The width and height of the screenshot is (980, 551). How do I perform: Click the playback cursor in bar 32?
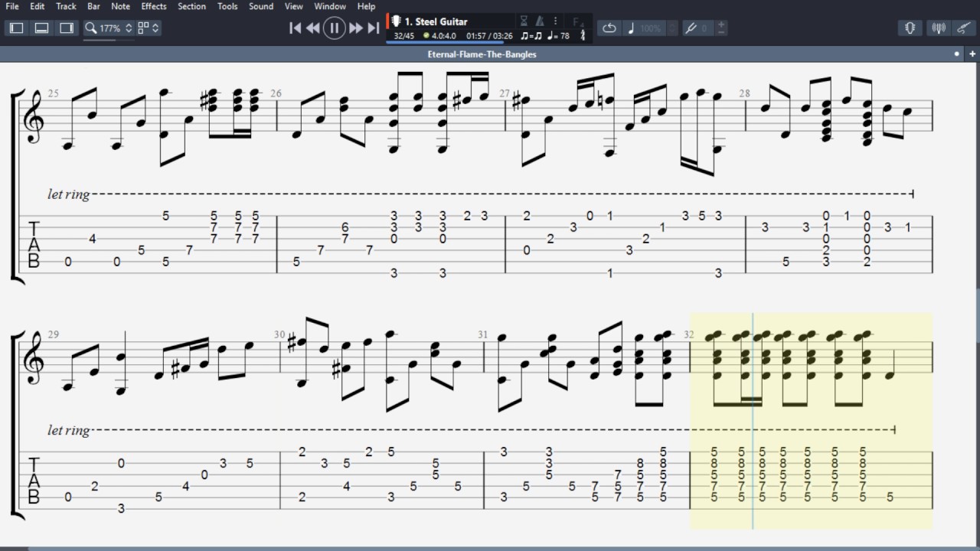pos(753,421)
